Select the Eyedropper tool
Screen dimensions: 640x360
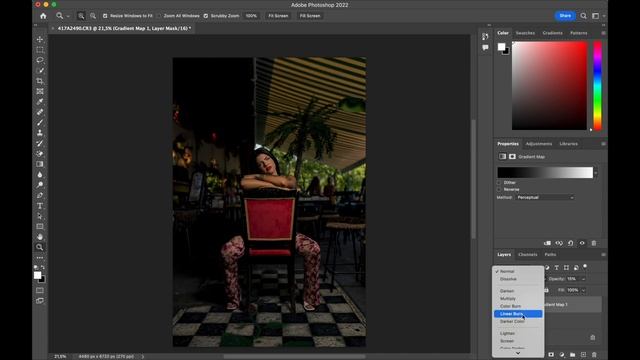click(x=40, y=102)
